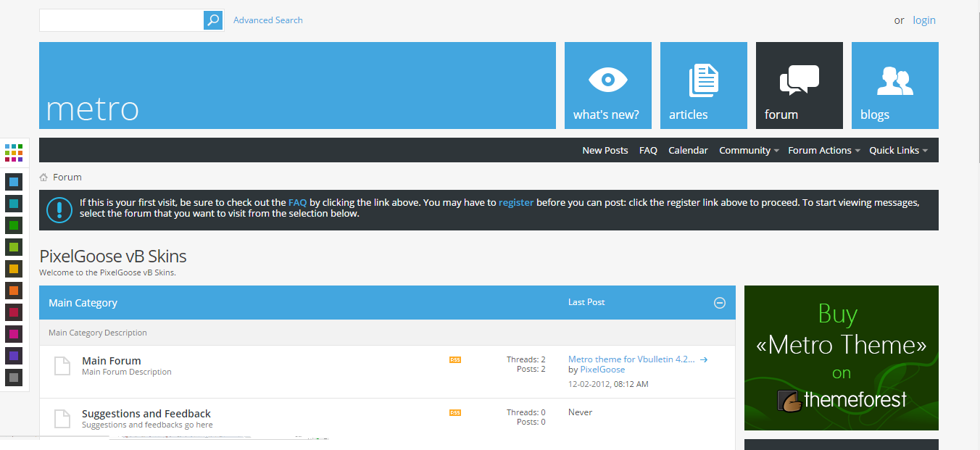The image size is (980, 450).
Task: Open the articles tile
Action: click(703, 86)
